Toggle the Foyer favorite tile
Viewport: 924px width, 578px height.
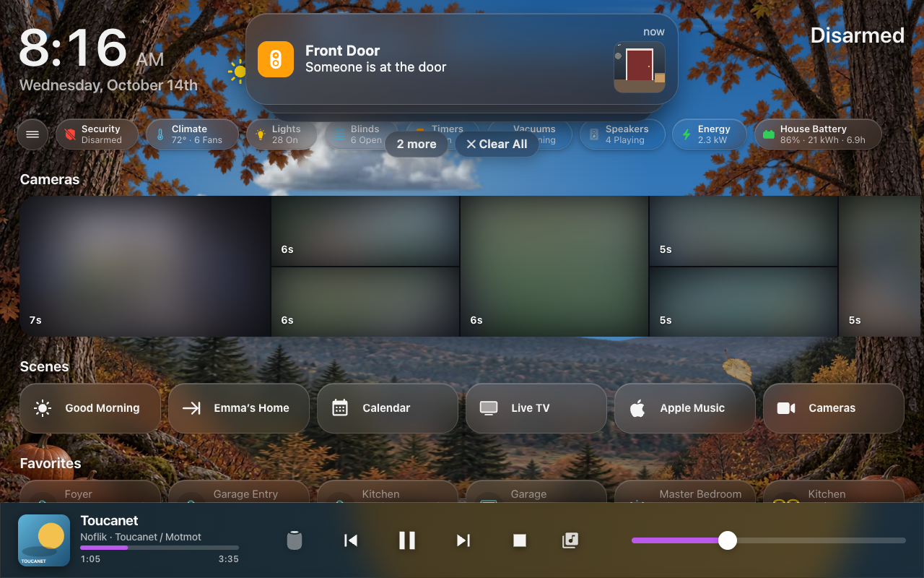90,492
